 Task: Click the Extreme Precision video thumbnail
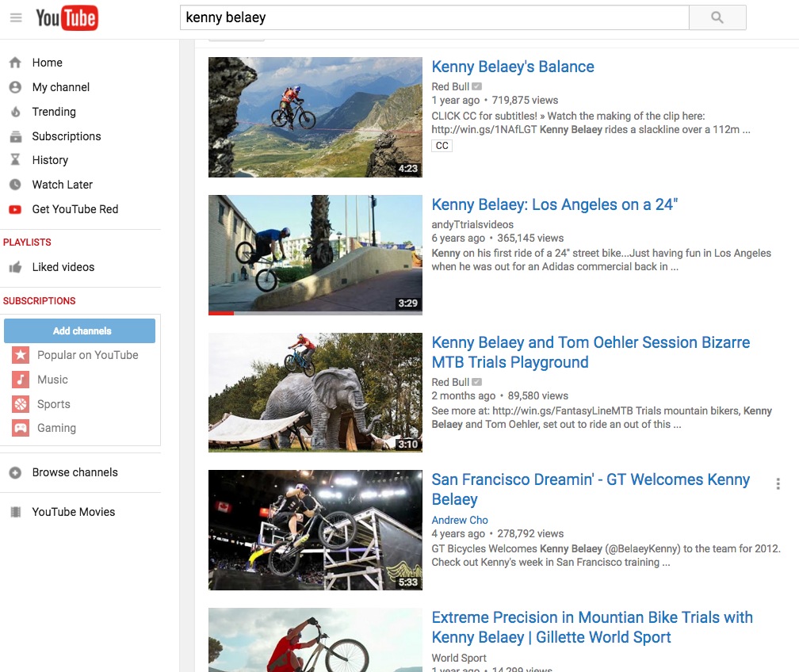pyautogui.click(x=315, y=640)
